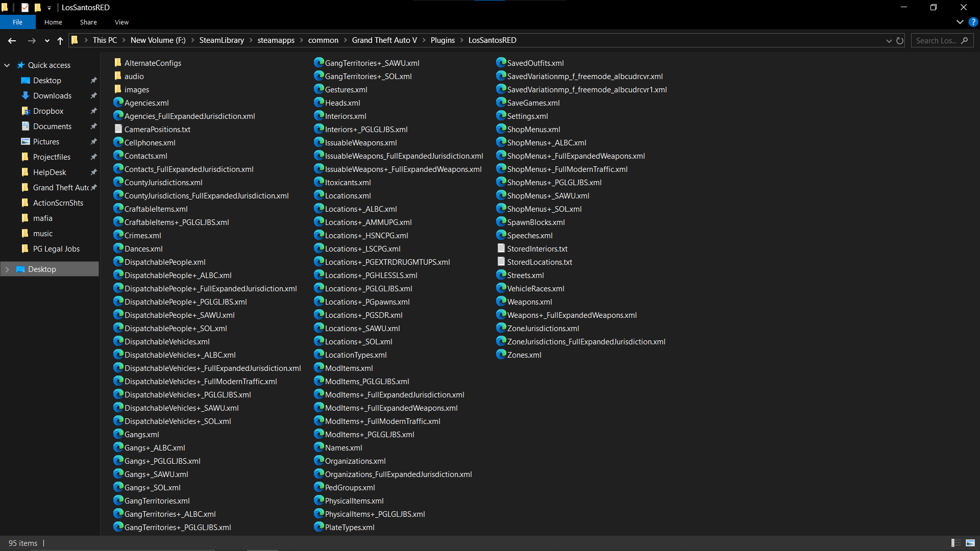Select the Settings.xml file icon

[501, 116]
